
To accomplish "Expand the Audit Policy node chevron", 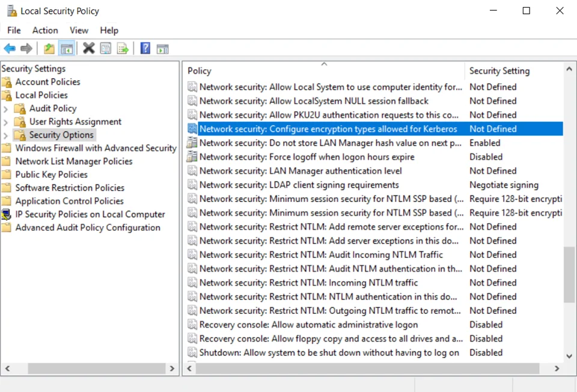I will (5, 109).
